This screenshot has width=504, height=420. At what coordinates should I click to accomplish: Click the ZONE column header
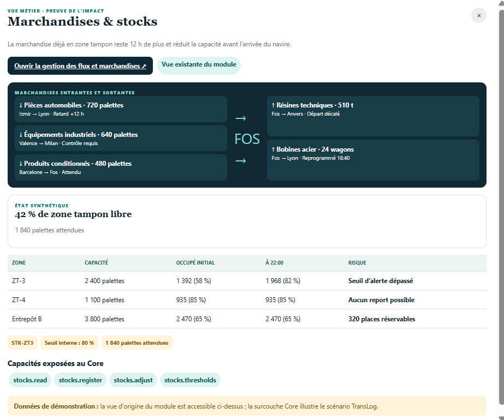click(19, 263)
